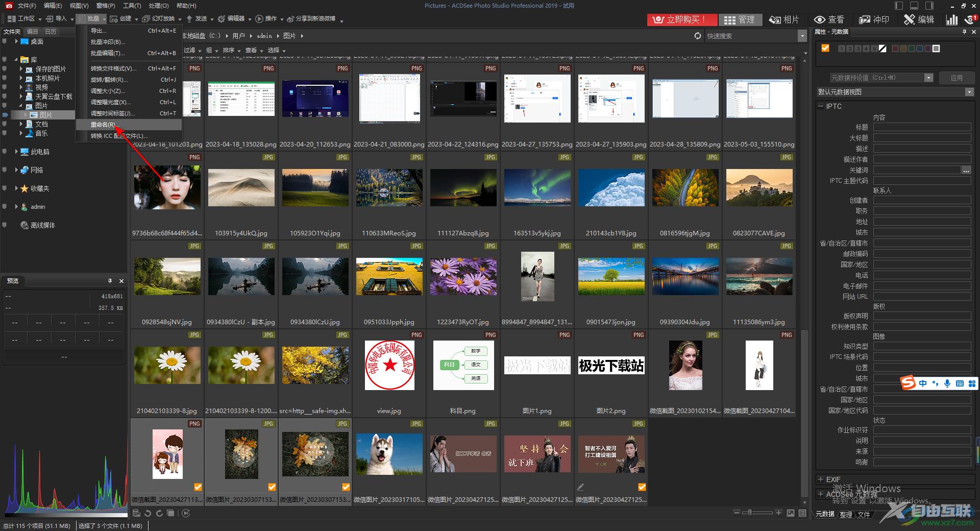Open the 查看 view dropdown in file list bar
Viewport: 980px width, 531px height.
point(254,50)
